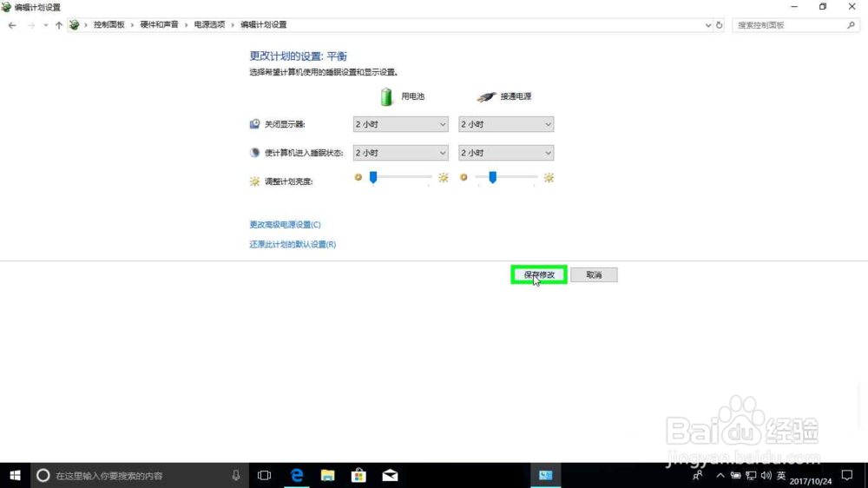Click the Control Panel taskbar button
The height and width of the screenshot is (488, 868).
[x=546, y=475]
